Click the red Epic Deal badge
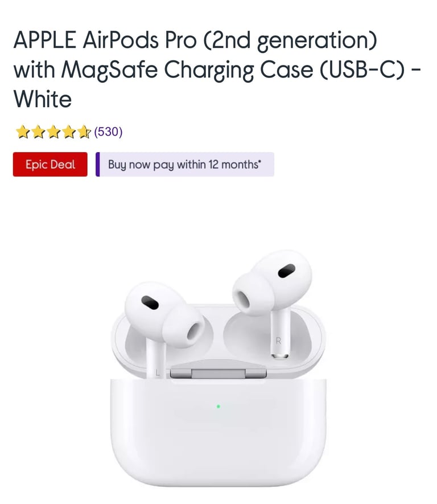The height and width of the screenshot is (504, 437). (x=50, y=164)
